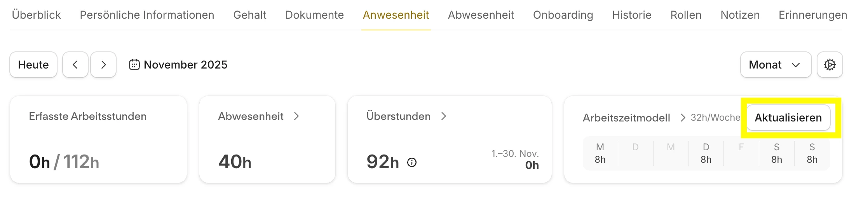This screenshot has height=197, width=868.
Task: Click the November 2025 date label
Action: coord(185,65)
